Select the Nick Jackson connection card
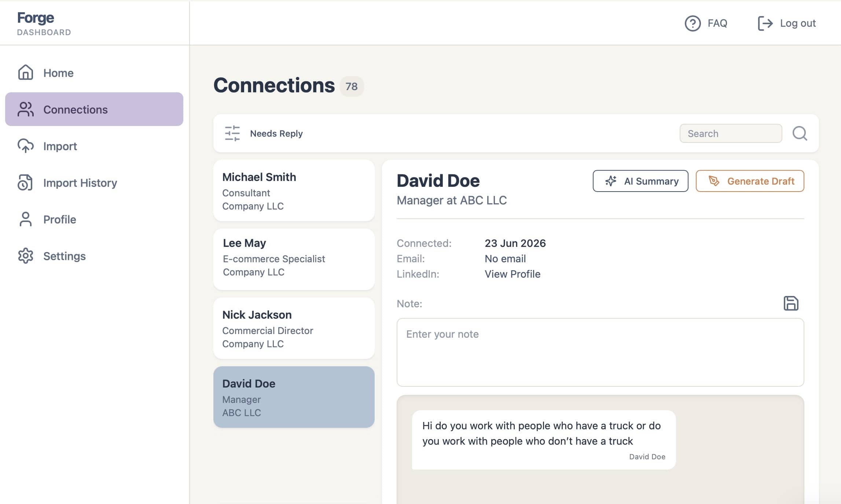Screen dimensions: 841x504 (294, 328)
